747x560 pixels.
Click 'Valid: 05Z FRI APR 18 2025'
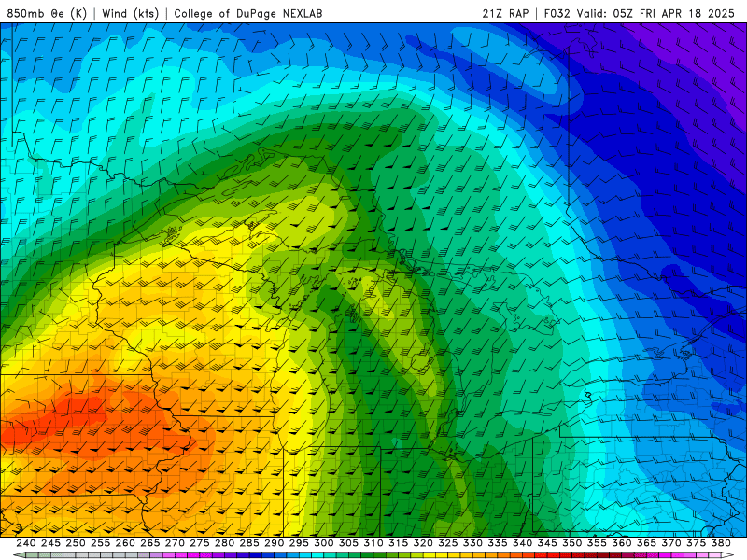click(656, 13)
